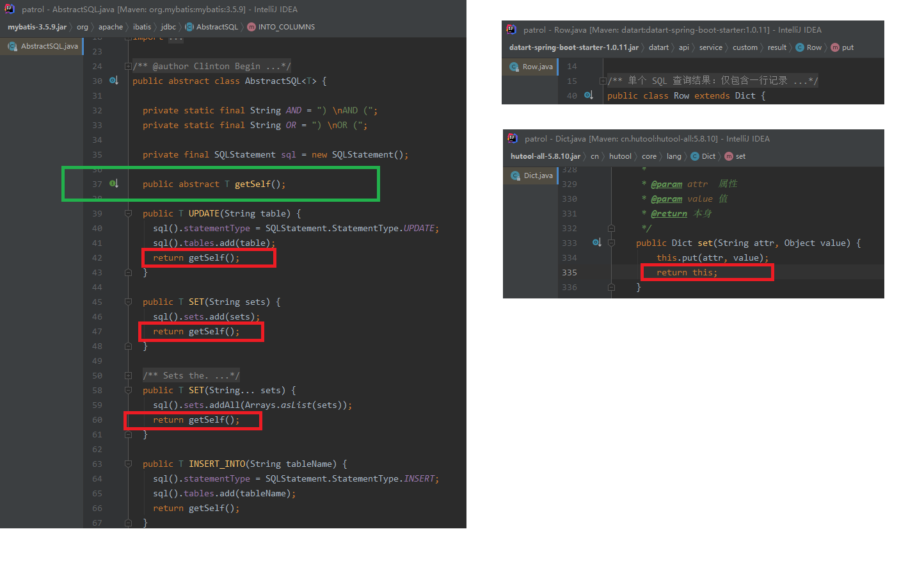The image size is (924, 561).
Task: Click the first @param tag for attr
Action: [666, 184]
